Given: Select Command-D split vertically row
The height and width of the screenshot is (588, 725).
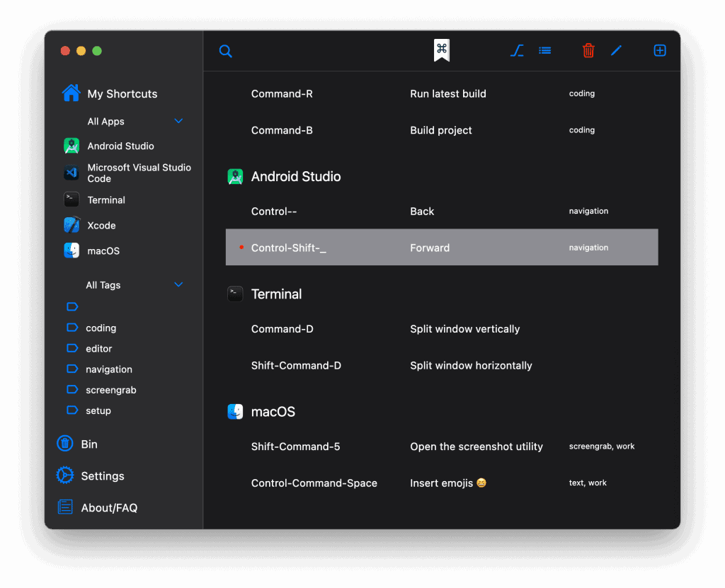Looking at the screenshot, I should pos(442,328).
